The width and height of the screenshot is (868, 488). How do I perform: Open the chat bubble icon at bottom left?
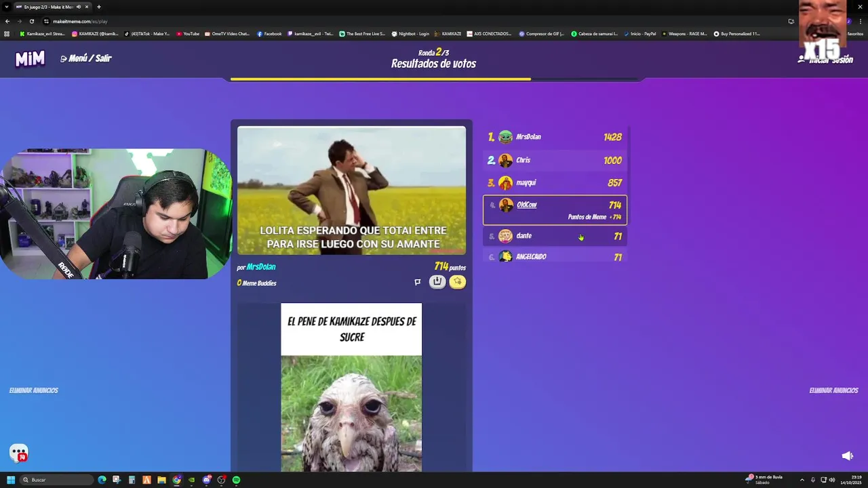[18, 453]
